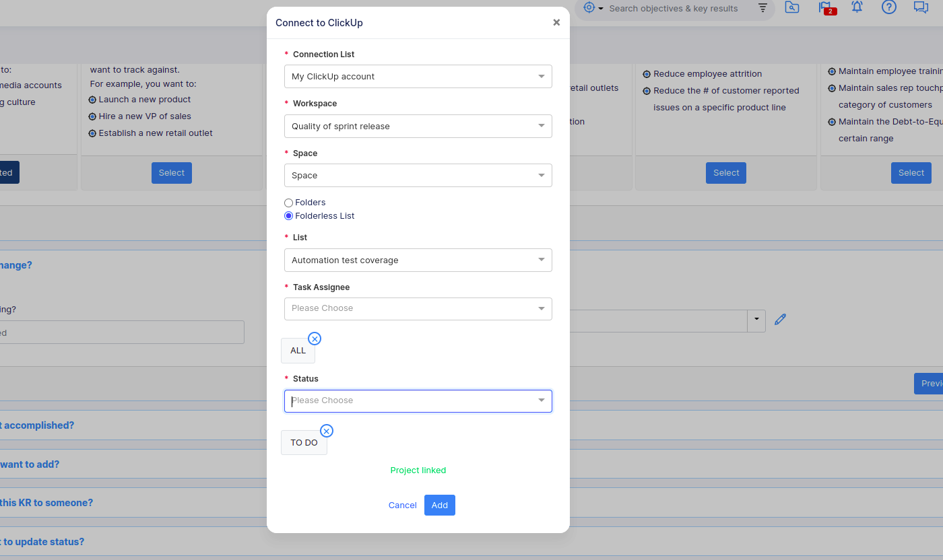Screen dimensions: 943x560
Task: Click the TO DO status tag
Action: (x=304, y=442)
